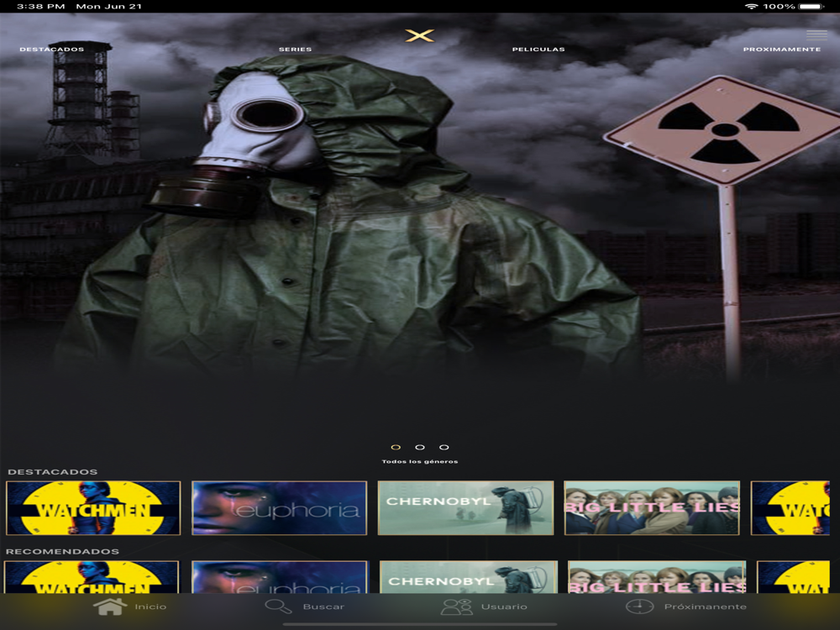Tap the gold X logo
The width and height of the screenshot is (840, 630).
tap(419, 35)
